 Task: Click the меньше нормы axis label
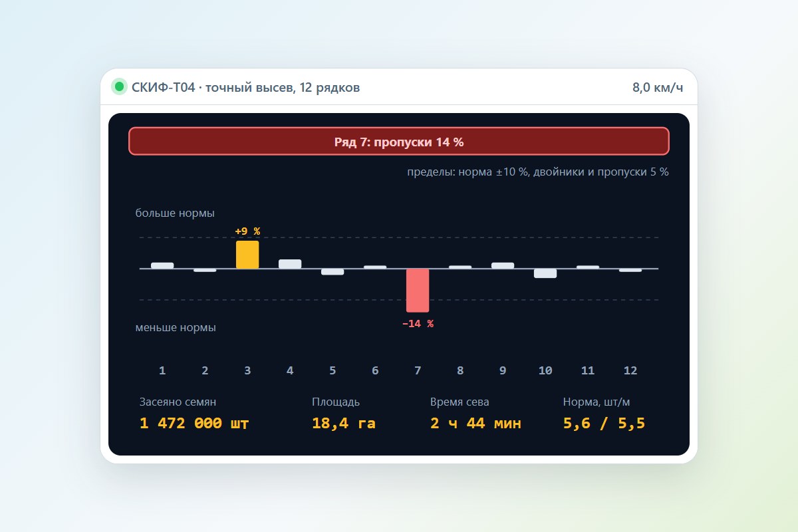(x=176, y=328)
